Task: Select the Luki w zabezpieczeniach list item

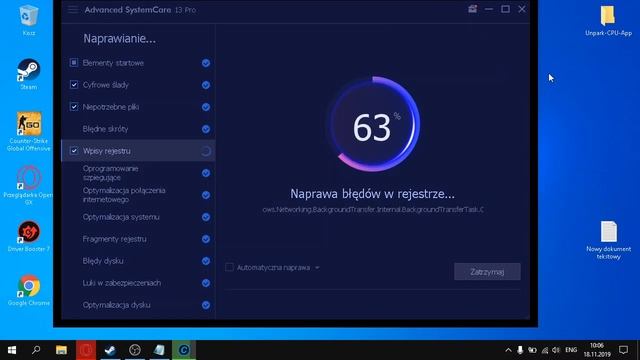Action: click(x=138, y=283)
